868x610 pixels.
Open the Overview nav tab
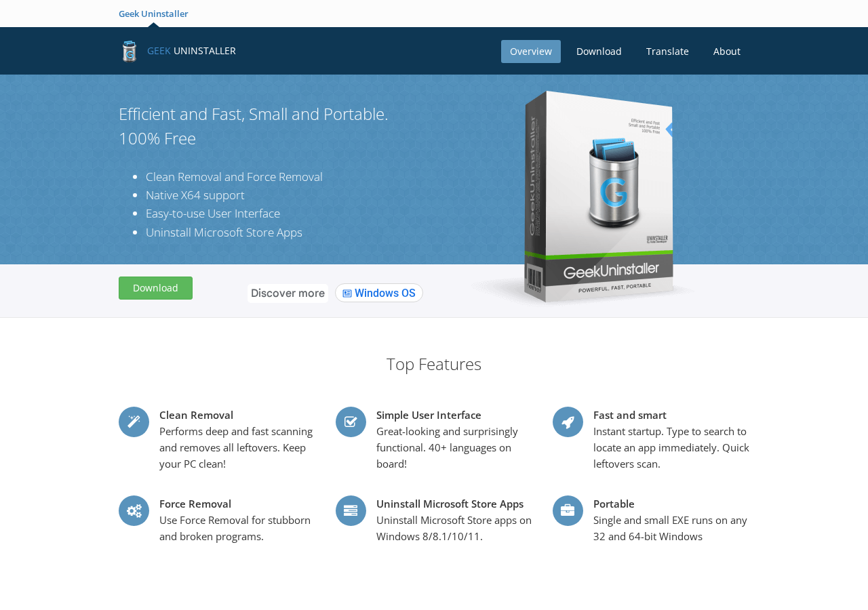coord(531,52)
